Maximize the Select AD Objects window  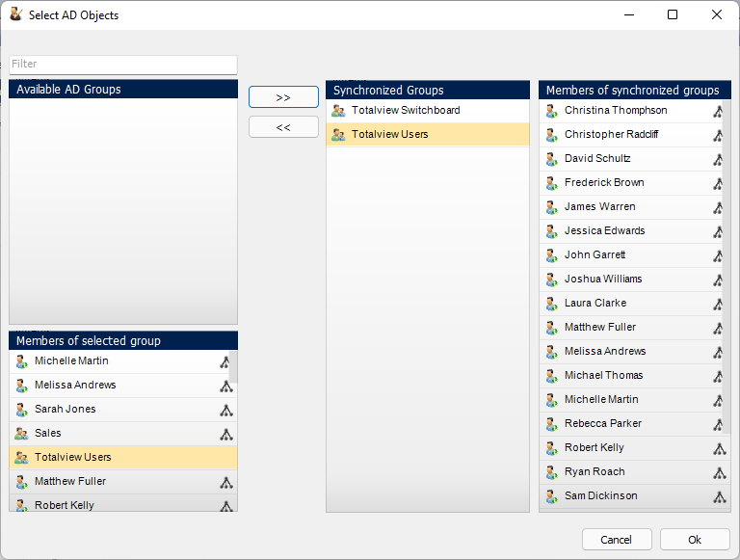(673, 14)
